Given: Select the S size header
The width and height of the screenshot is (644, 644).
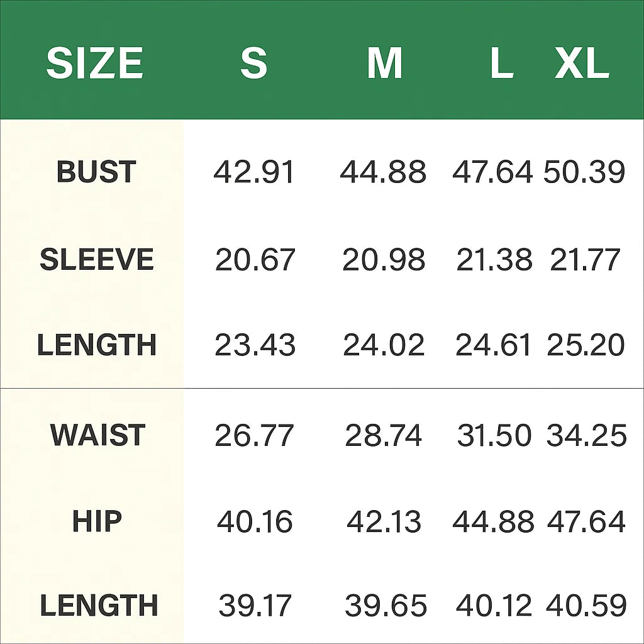Looking at the screenshot, I should [x=253, y=64].
